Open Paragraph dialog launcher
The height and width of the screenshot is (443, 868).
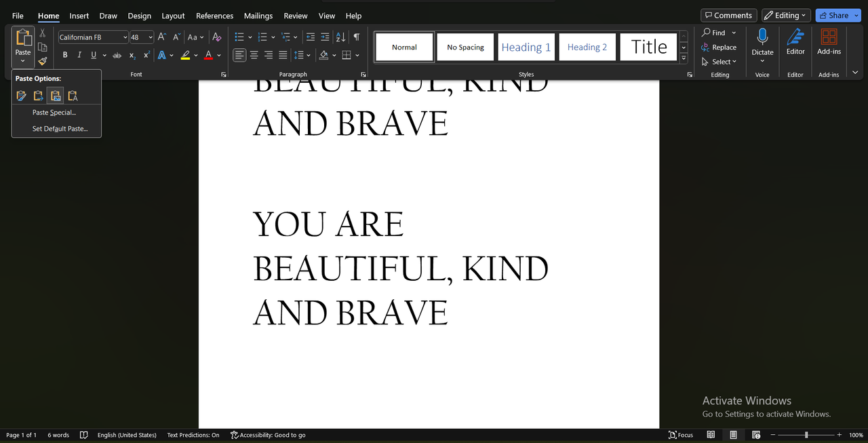[363, 74]
